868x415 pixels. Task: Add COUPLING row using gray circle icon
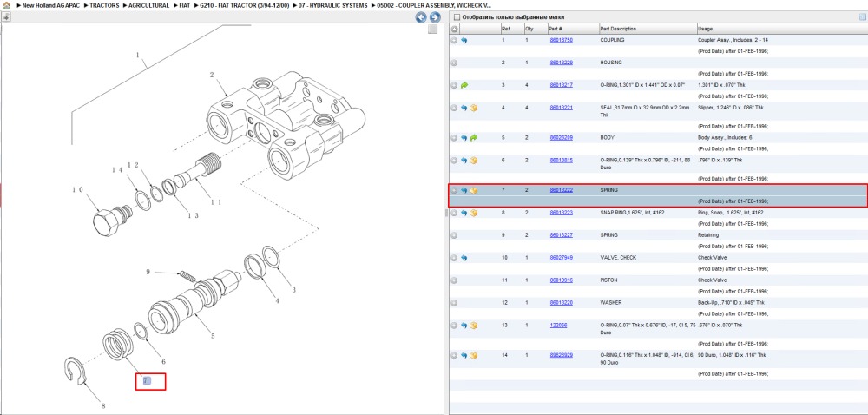tap(454, 41)
